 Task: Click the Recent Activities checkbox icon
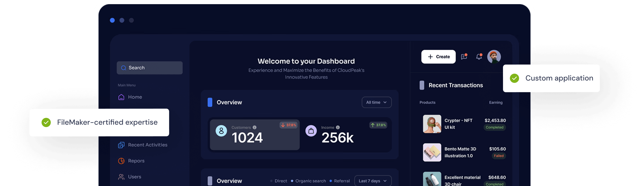click(x=121, y=145)
